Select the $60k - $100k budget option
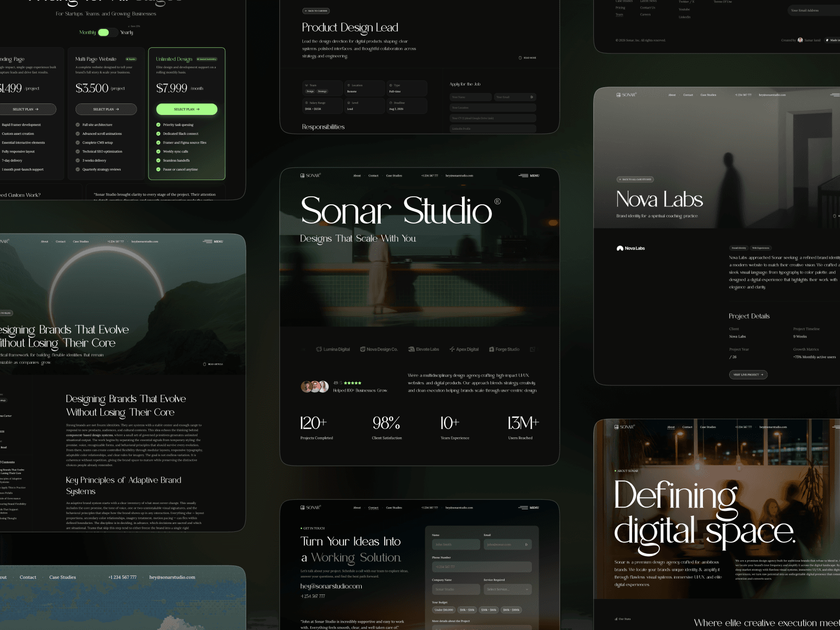The image size is (840, 630). click(x=511, y=610)
